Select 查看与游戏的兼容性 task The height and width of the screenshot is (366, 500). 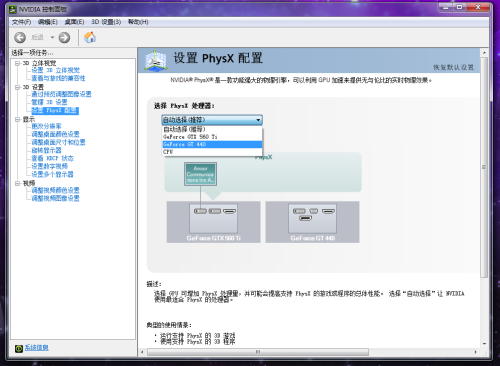[58, 78]
